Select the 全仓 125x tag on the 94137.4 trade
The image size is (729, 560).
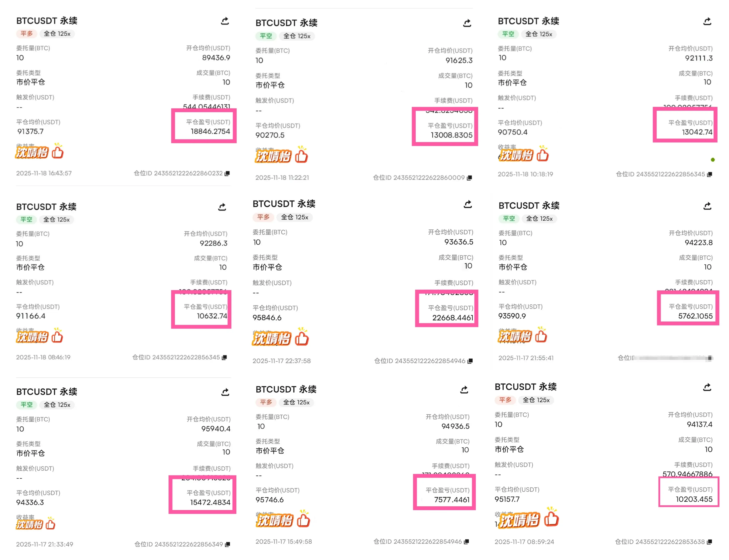(536, 400)
